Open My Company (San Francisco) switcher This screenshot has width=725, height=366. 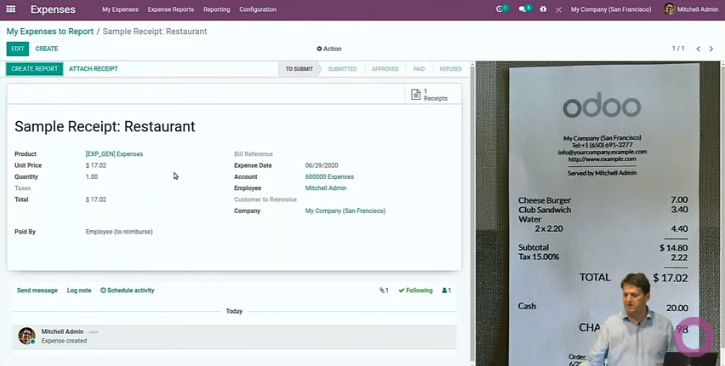click(611, 9)
